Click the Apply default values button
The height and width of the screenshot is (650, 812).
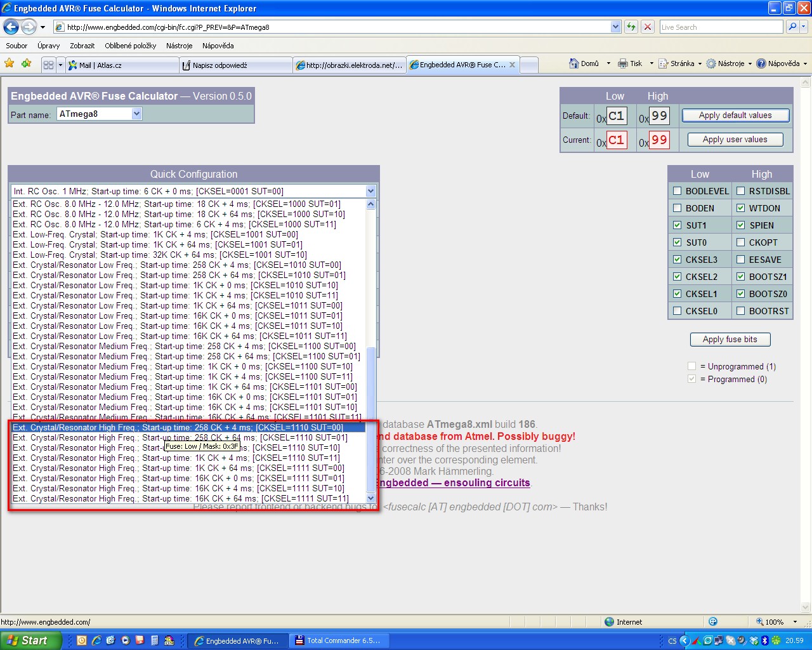tap(735, 116)
